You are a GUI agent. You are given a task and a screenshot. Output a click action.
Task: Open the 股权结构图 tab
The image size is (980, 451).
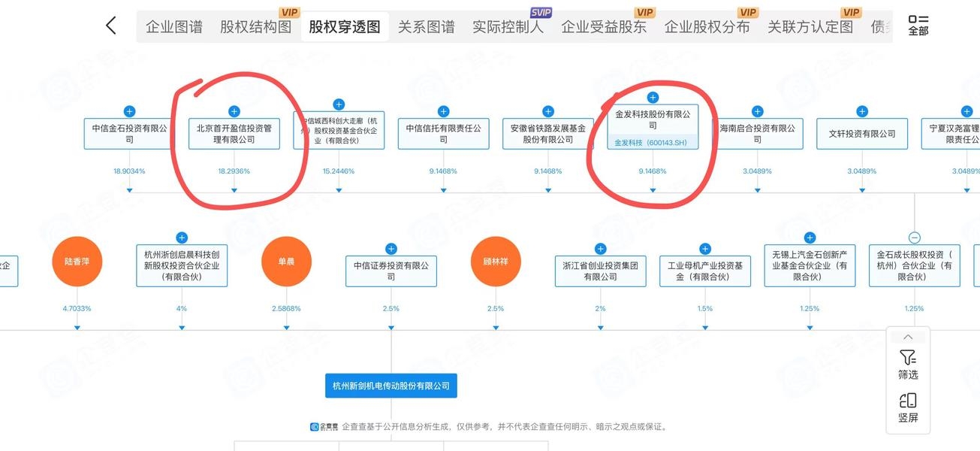click(255, 27)
